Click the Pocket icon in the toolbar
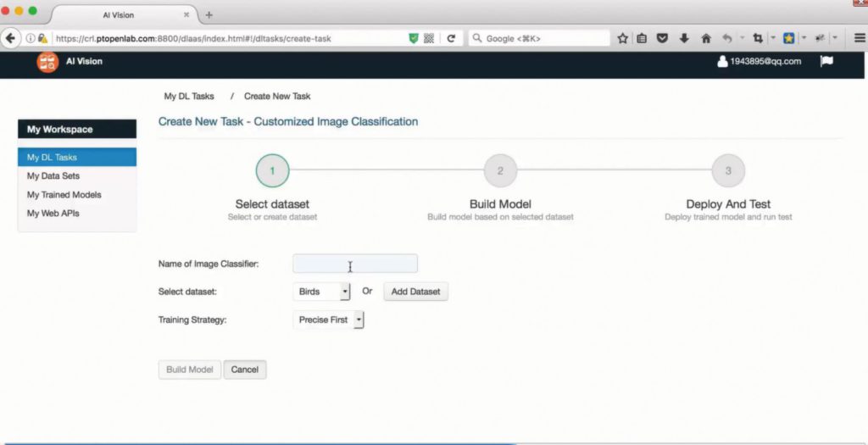This screenshot has width=868, height=445. [x=663, y=38]
